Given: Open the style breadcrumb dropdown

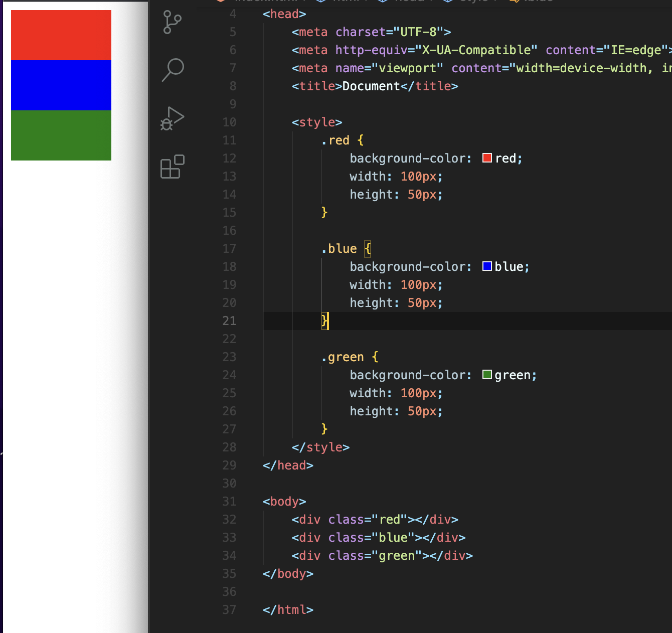Looking at the screenshot, I should point(473,1).
